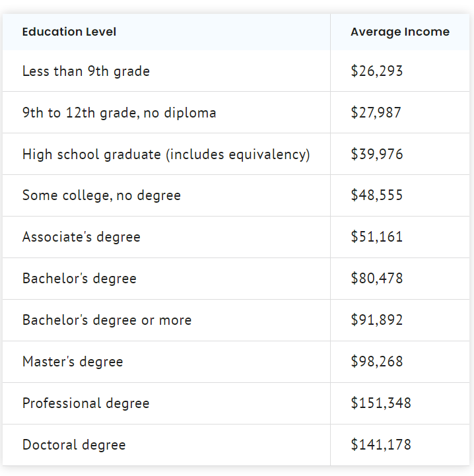The width and height of the screenshot is (474, 476).
Task: Click 9th to 12th grade, no diploma row
Action: 236,113
